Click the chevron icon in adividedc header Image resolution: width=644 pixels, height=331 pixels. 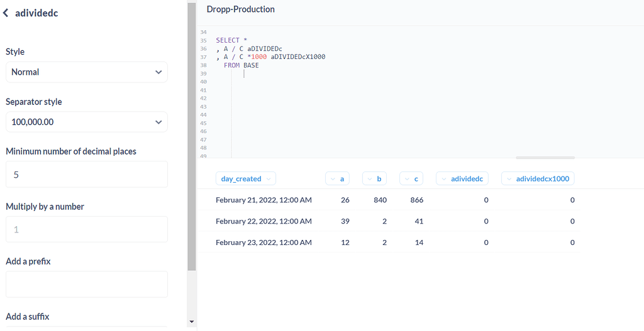point(443,179)
